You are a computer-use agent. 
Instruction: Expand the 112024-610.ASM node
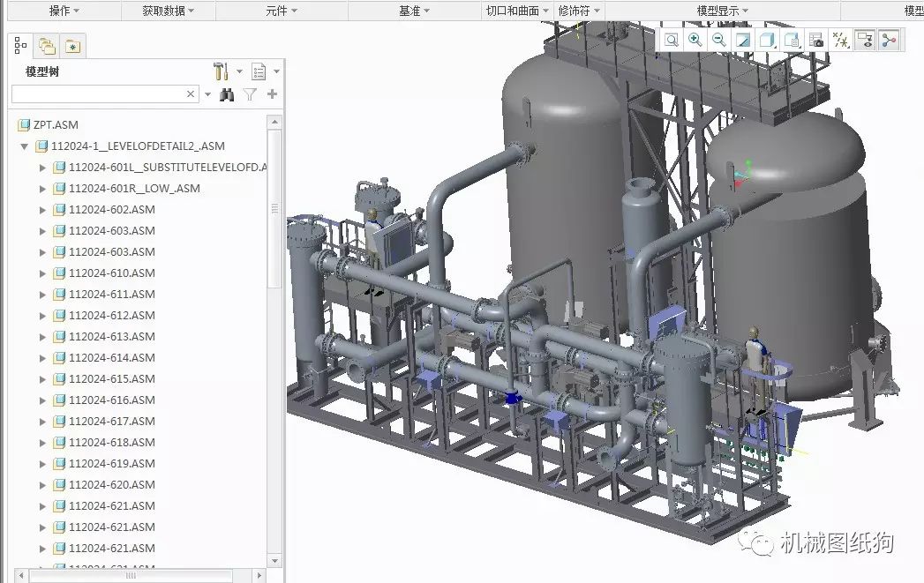pos(41,273)
